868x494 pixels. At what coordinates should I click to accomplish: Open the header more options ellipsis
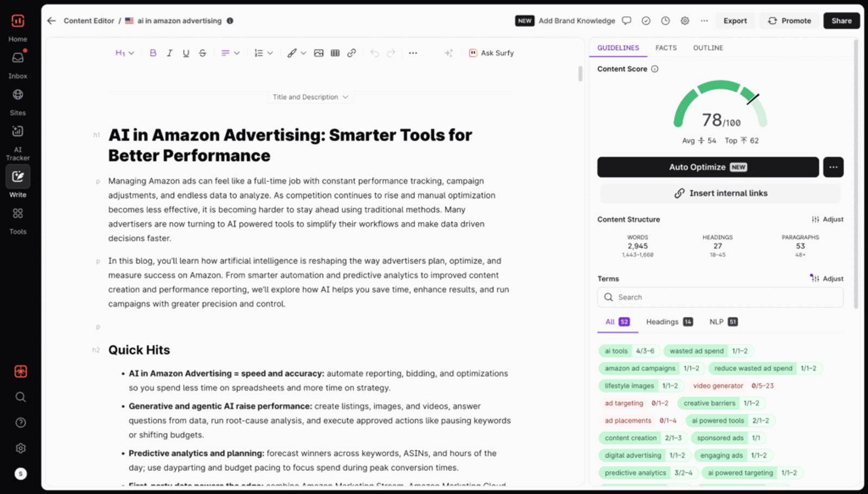click(x=704, y=21)
